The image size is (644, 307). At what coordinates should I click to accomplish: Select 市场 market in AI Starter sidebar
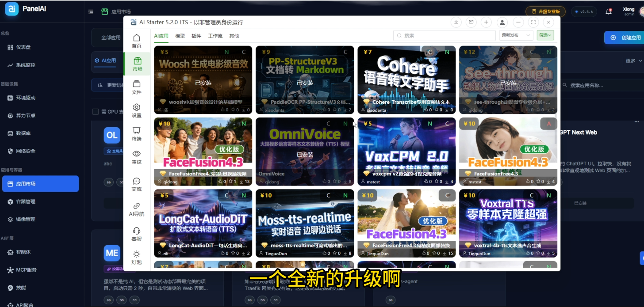pyautogui.click(x=137, y=64)
